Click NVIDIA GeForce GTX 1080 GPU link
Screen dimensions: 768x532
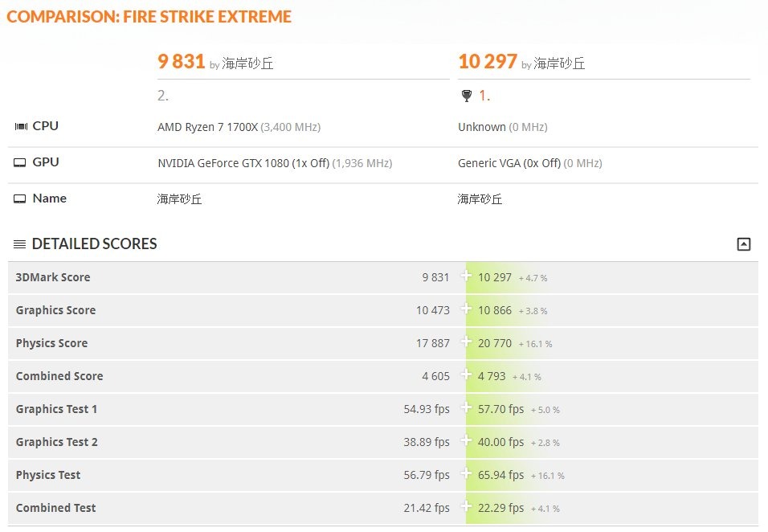pos(243,163)
